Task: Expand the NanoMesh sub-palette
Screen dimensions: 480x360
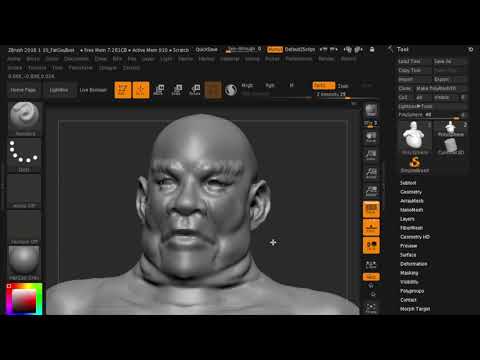Action: [411, 210]
